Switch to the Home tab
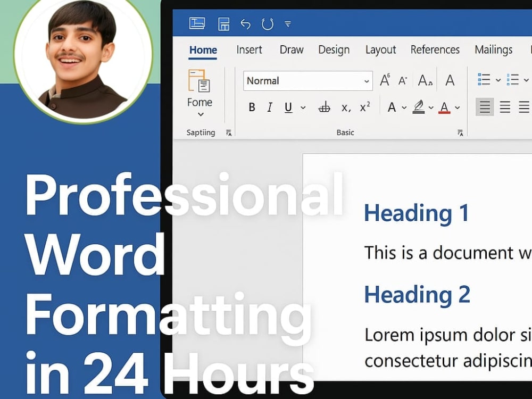This screenshot has width=532, height=399. (x=203, y=50)
